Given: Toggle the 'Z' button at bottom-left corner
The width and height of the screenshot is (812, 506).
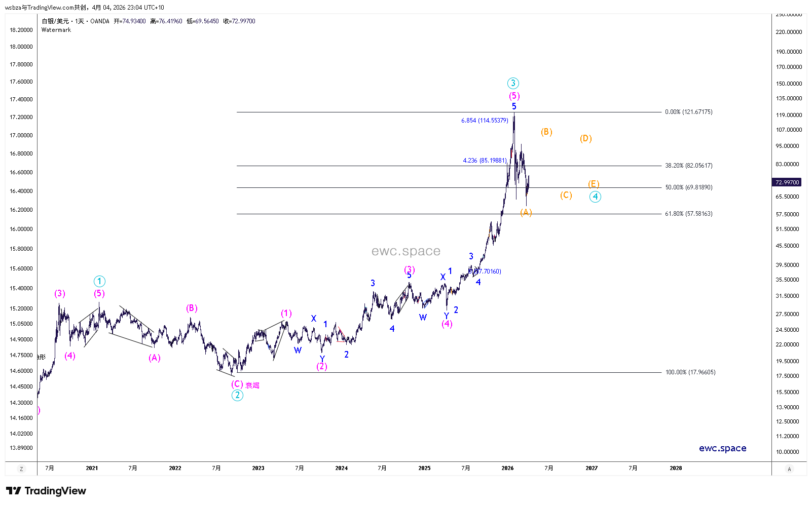Looking at the screenshot, I should (x=21, y=469).
